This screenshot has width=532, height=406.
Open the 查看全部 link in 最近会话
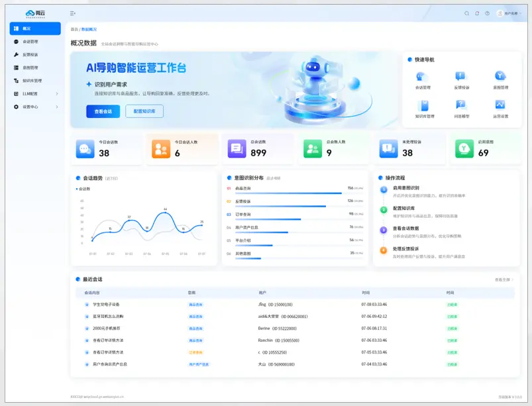pyautogui.click(x=504, y=279)
